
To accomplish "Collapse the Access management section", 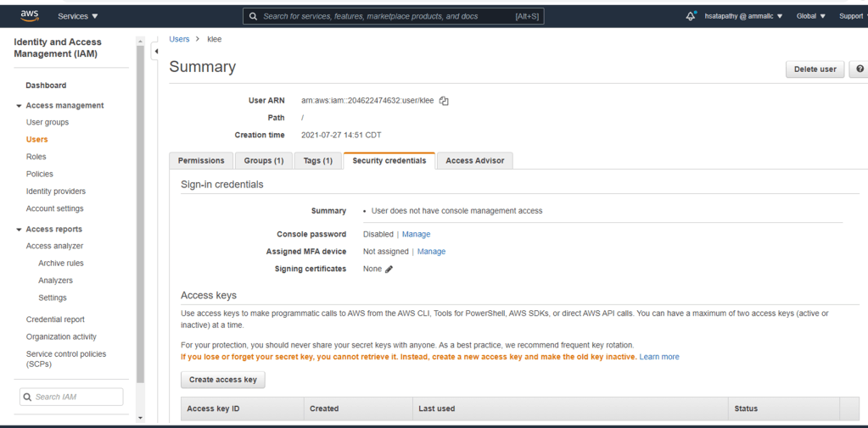I will tap(20, 106).
